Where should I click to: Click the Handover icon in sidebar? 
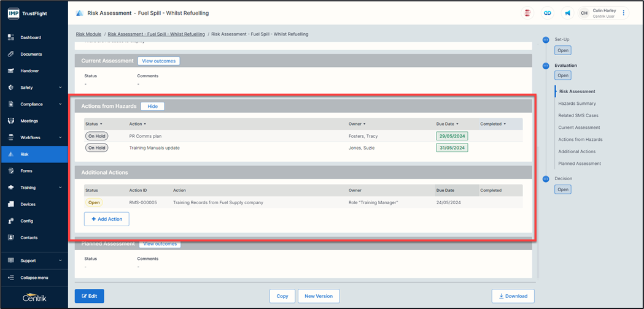click(11, 71)
